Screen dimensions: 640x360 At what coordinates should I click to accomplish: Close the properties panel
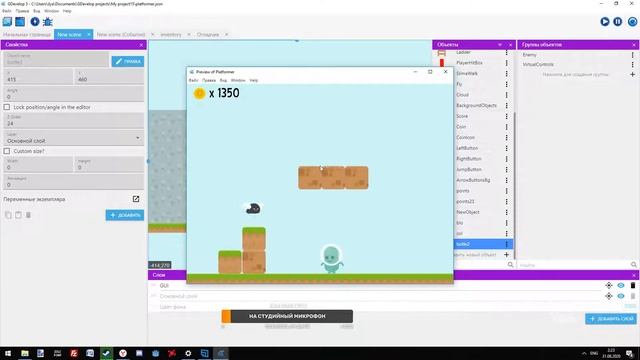pos(141,45)
